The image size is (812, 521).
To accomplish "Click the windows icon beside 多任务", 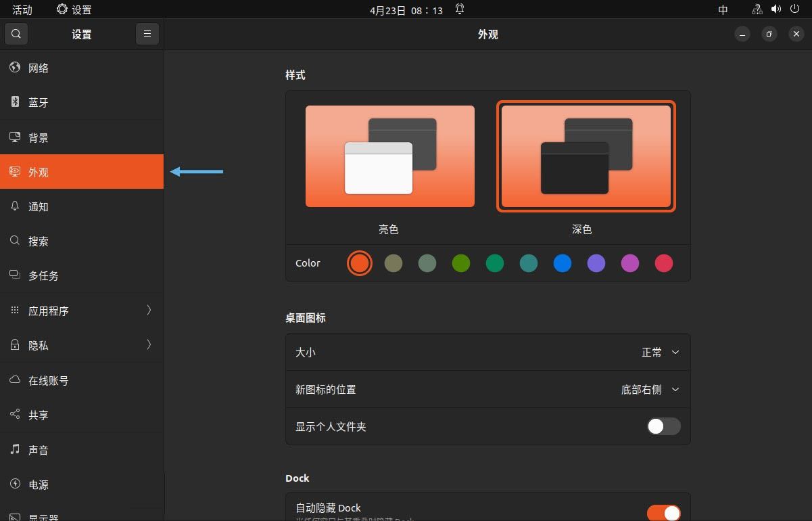I will [15, 275].
